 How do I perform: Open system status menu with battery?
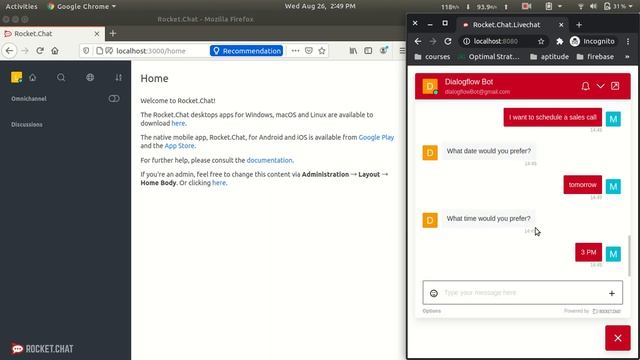click(x=606, y=6)
